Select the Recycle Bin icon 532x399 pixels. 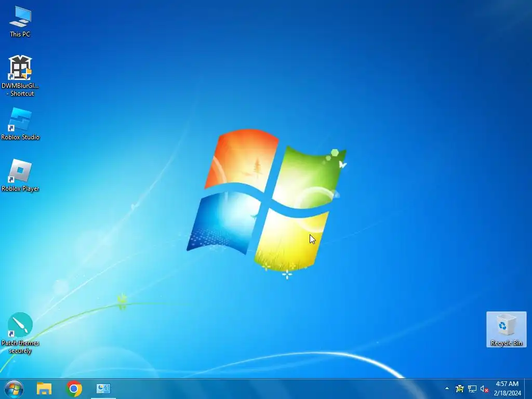(x=506, y=329)
